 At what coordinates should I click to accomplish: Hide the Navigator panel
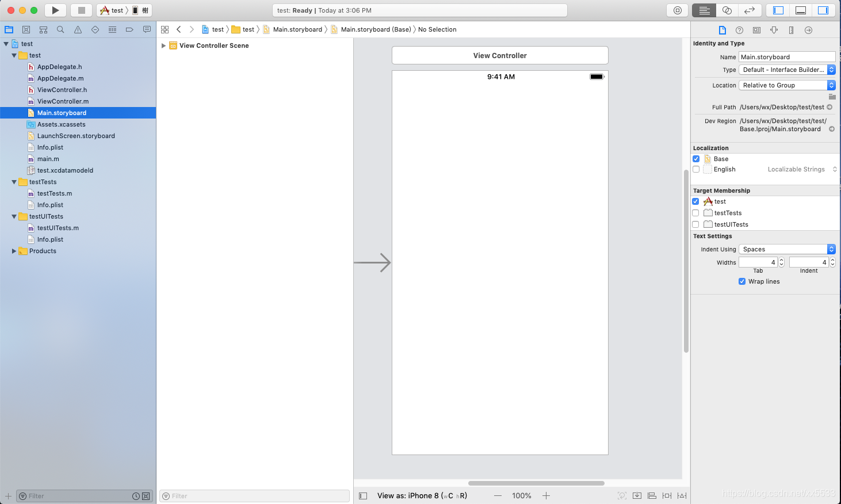click(x=778, y=10)
